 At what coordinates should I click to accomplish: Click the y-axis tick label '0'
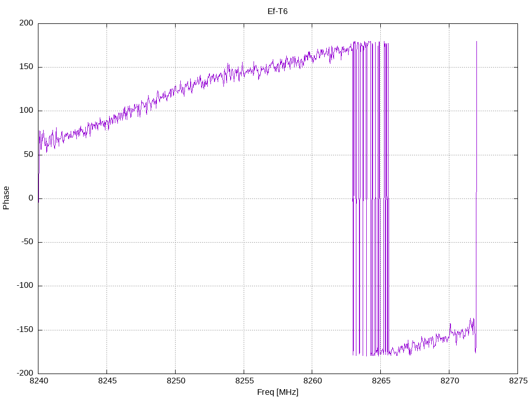31,198
